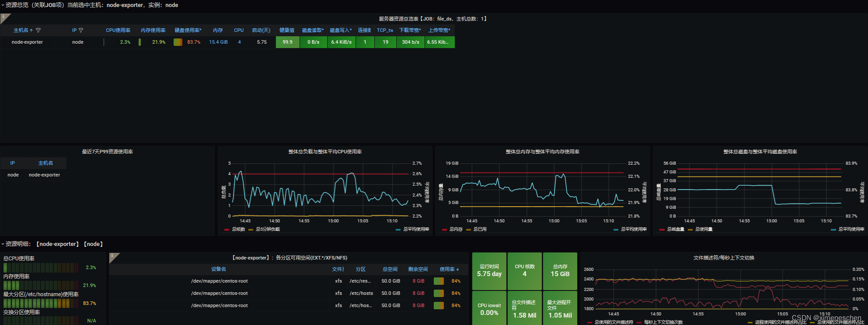The width and height of the screenshot is (868, 325).
Task: Open the 总内存 15 GiB stat panel
Action: [x=560, y=271]
